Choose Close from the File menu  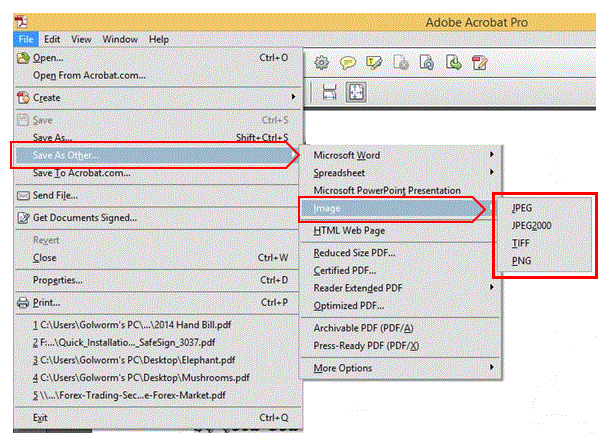pos(158,258)
